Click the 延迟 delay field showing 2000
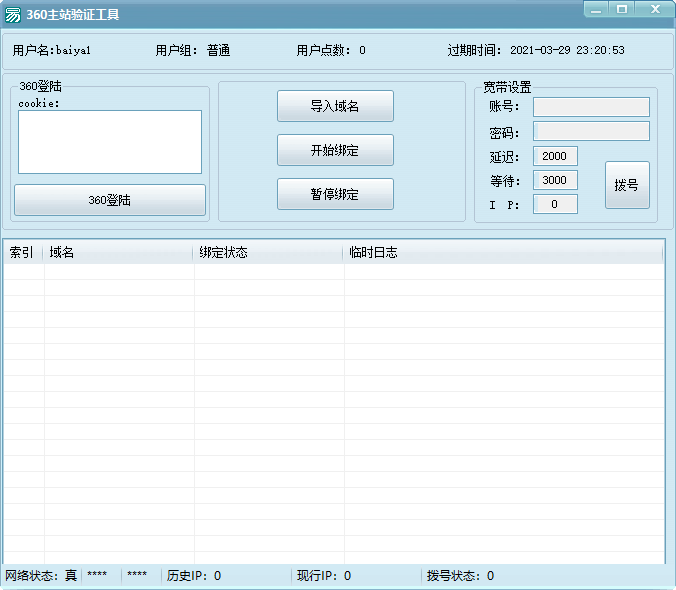Screen dimensions: 676x590 coord(555,156)
